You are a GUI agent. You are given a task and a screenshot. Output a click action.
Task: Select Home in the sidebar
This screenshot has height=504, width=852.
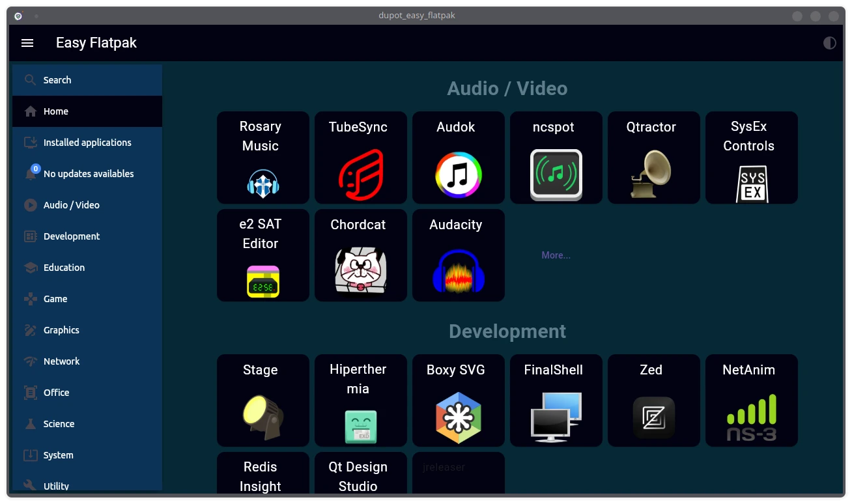(87, 111)
